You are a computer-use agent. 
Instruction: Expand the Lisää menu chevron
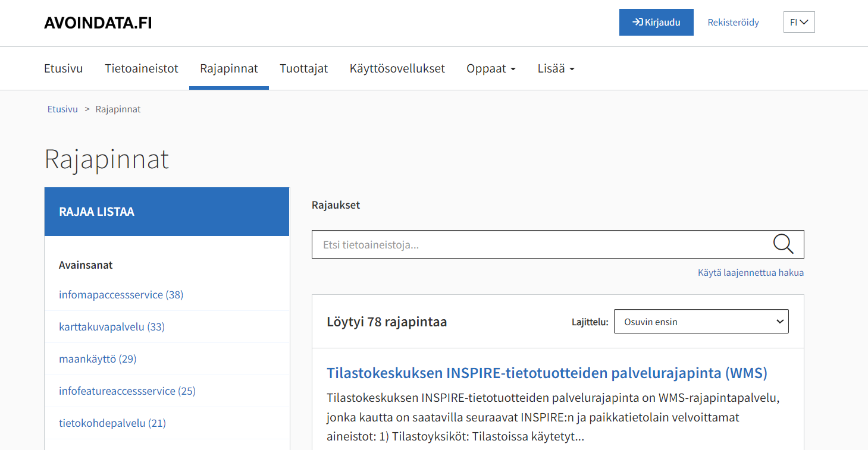[572, 68]
